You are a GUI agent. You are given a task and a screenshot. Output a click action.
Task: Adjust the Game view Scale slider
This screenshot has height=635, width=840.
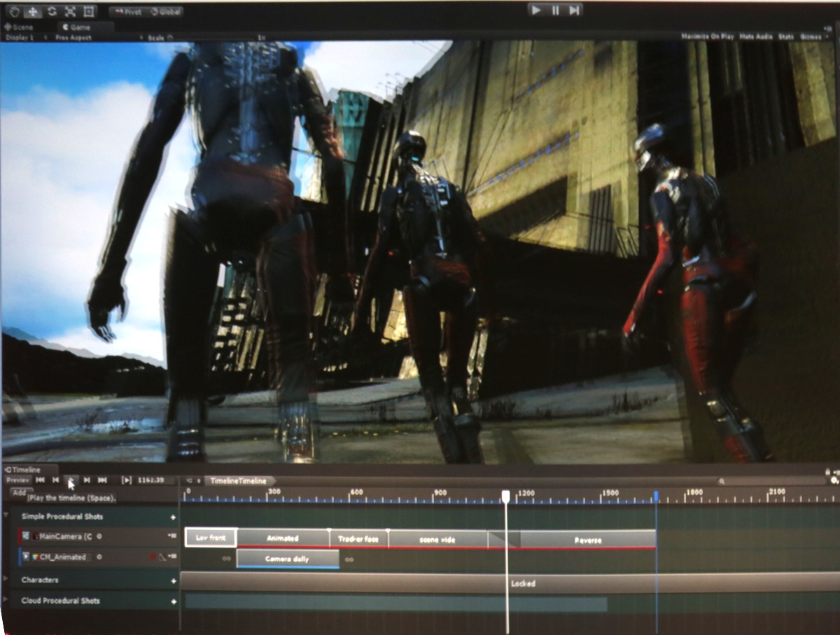point(213,37)
